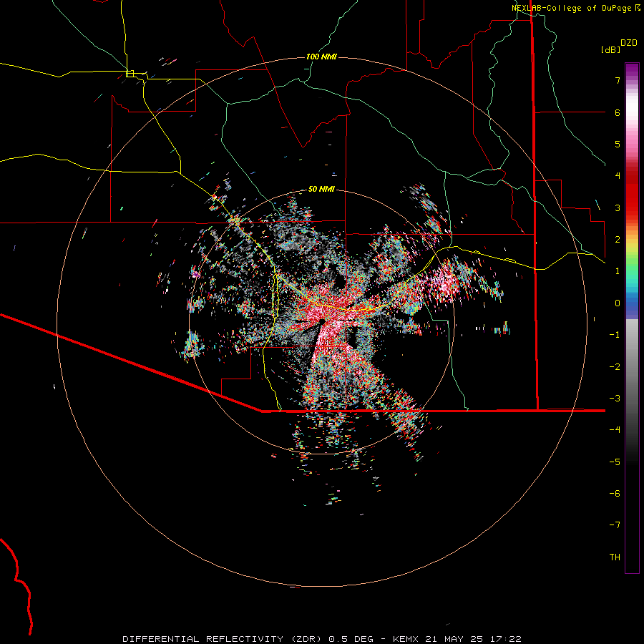Image resolution: width=644 pixels, height=644 pixels.
Task: Click the 7 dB tick on color scale
Action: point(618,80)
